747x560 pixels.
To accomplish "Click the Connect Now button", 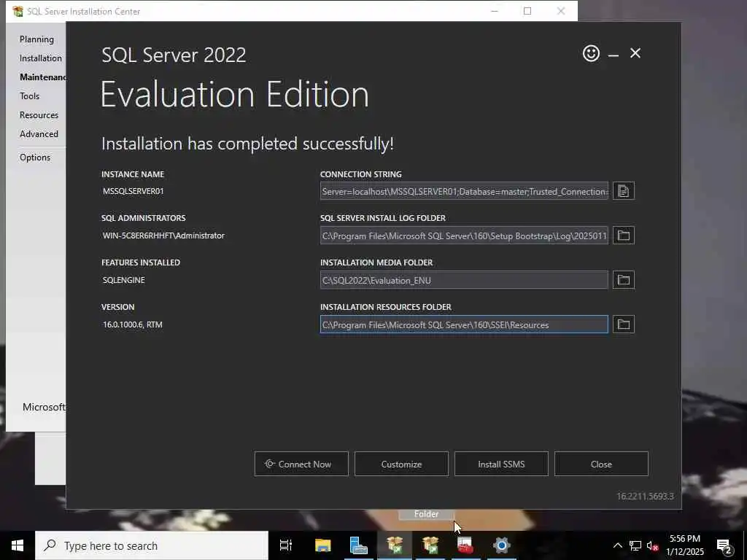I will click(301, 464).
